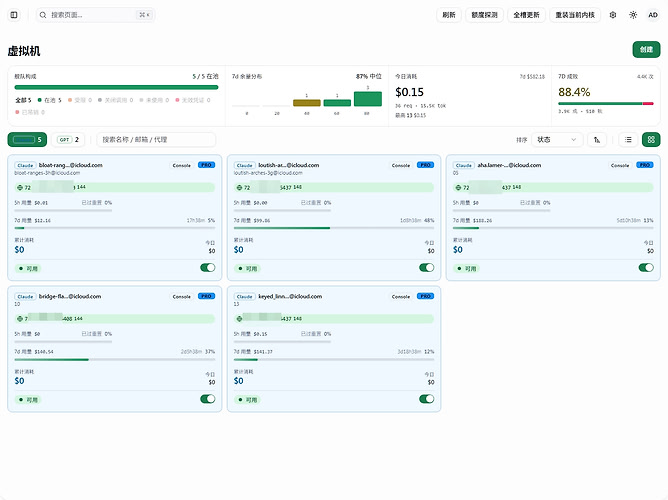Click the 7d usage bar on loutish-ar card
This screenshot has height=500, width=668.
pos(334,228)
